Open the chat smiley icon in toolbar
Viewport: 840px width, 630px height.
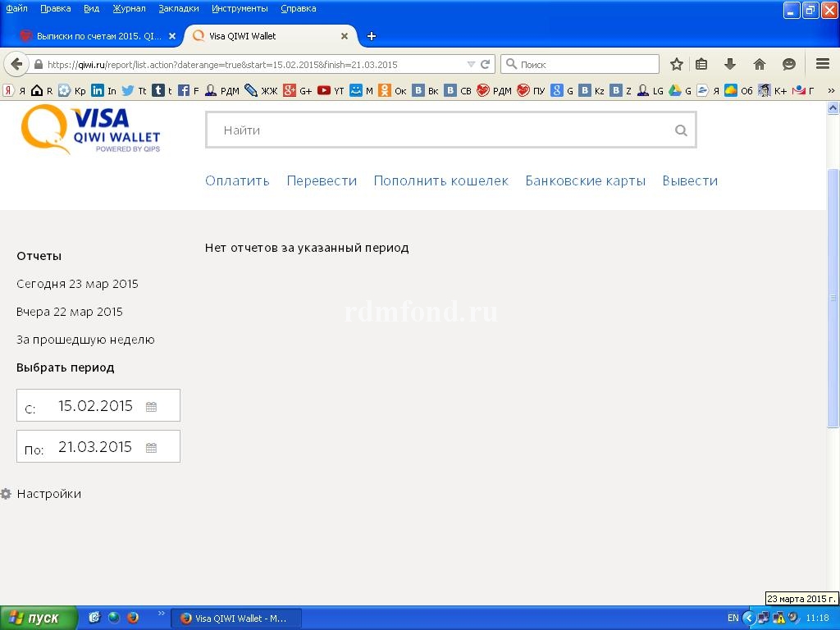(788, 64)
